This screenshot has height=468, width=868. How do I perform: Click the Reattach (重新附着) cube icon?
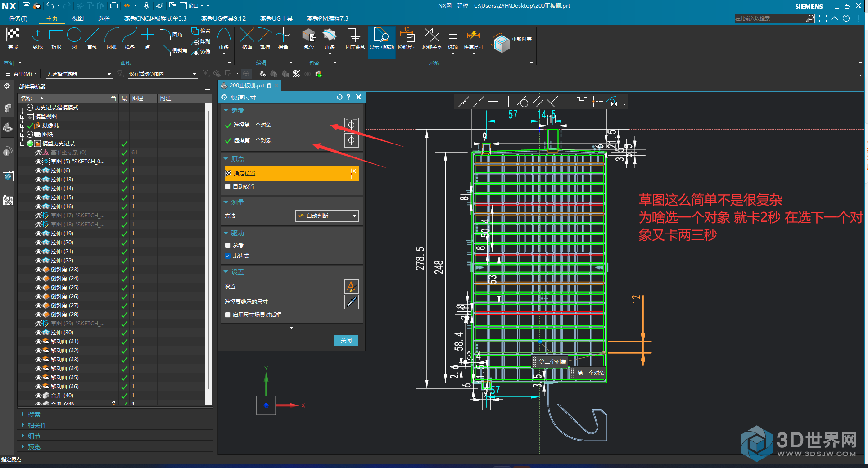pyautogui.click(x=501, y=43)
